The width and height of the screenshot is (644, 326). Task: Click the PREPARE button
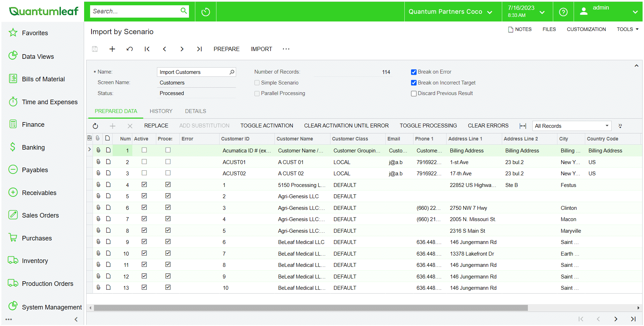click(226, 49)
